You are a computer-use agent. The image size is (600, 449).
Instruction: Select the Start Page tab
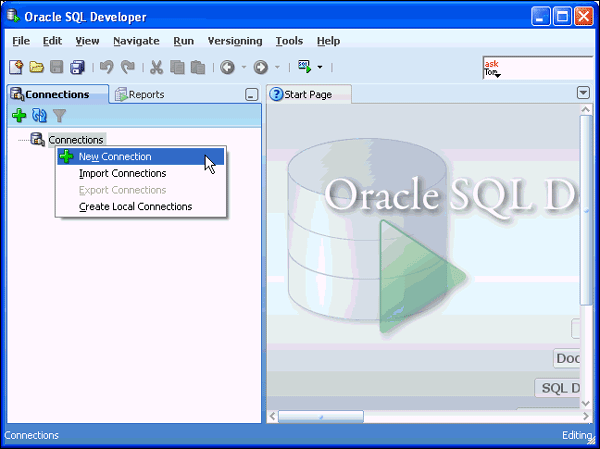coord(308,95)
